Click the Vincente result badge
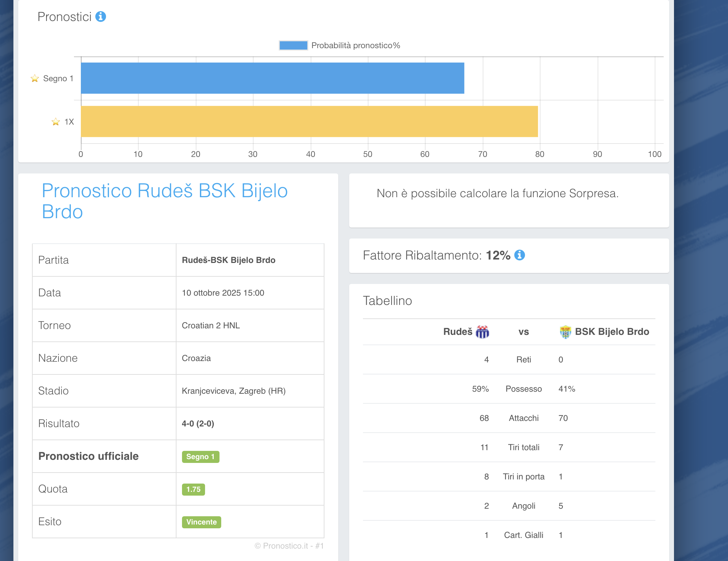 click(x=201, y=522)
